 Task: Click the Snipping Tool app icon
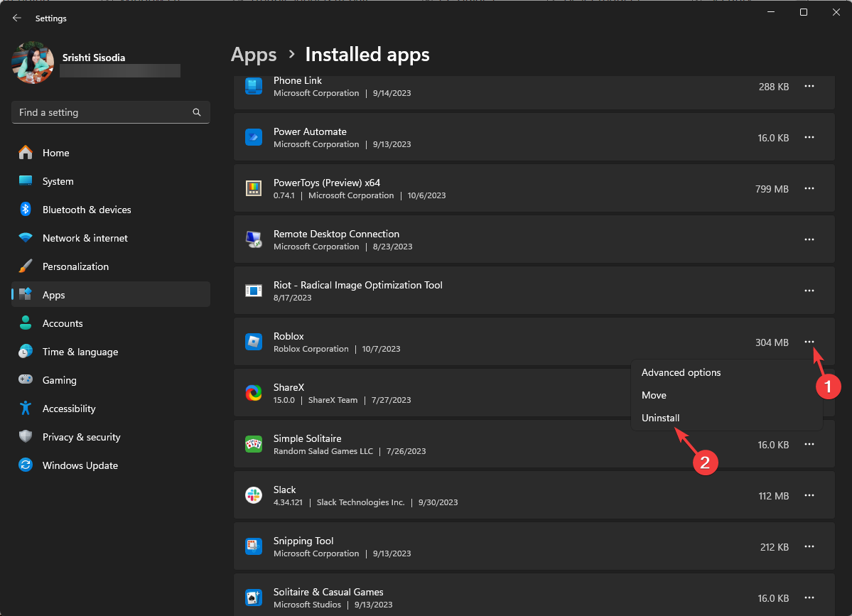tap(254, 546)
